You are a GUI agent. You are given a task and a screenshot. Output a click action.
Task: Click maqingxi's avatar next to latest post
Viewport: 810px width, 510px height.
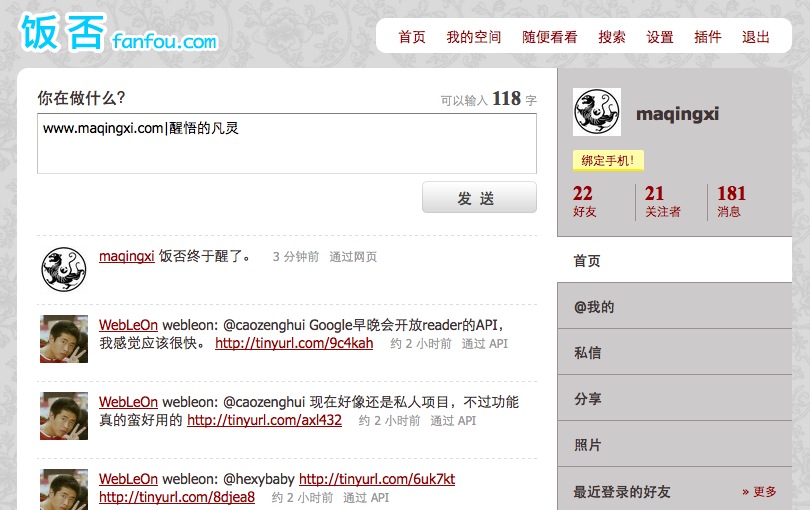pos(64,269)
